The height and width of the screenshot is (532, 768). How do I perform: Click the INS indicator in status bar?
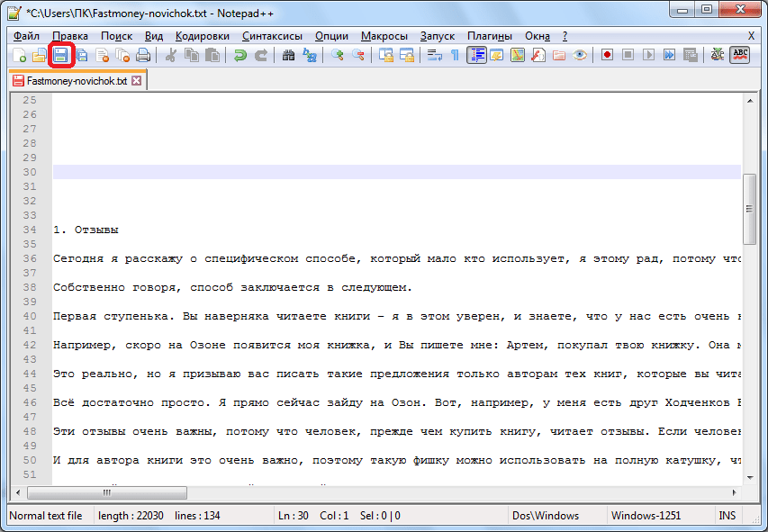[727, 516]
